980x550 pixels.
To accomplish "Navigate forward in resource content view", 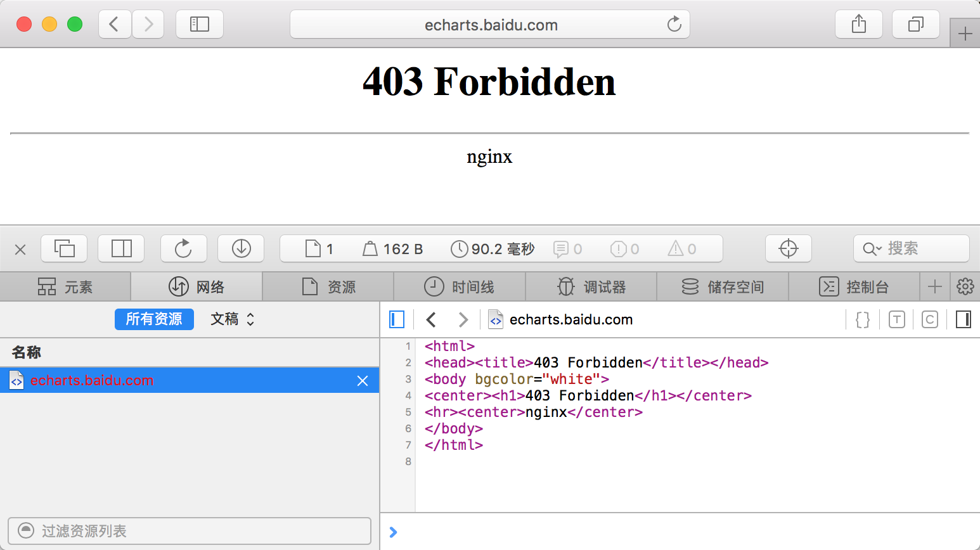I will (463, 319).
